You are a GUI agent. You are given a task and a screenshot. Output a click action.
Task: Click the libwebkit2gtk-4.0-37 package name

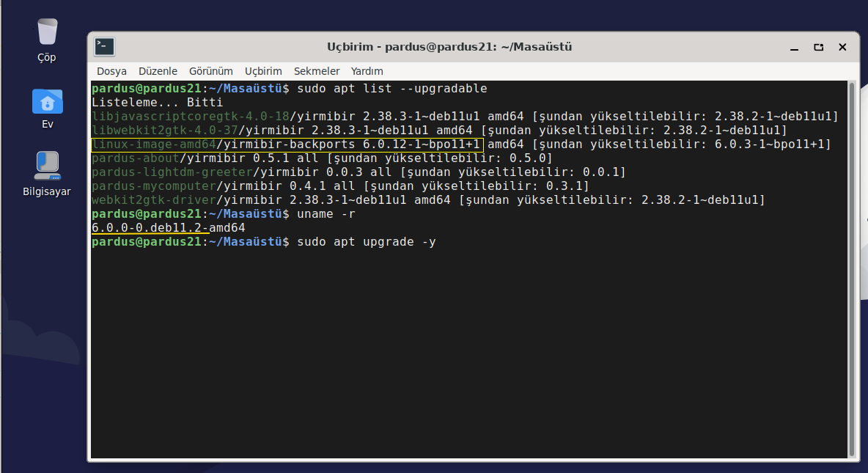point(164,130)
